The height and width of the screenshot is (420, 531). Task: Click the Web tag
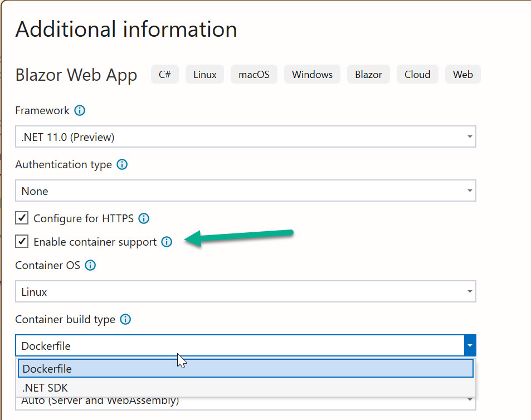click(462, 74)
